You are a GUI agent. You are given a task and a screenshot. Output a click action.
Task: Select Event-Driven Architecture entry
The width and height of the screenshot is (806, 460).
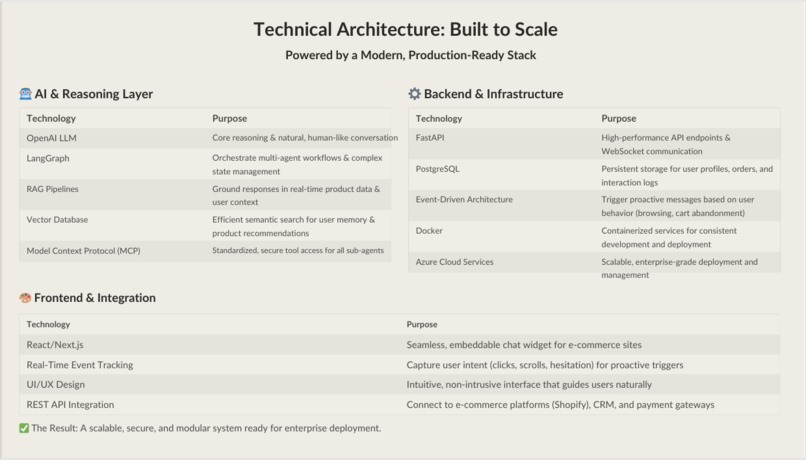(464, 199)
